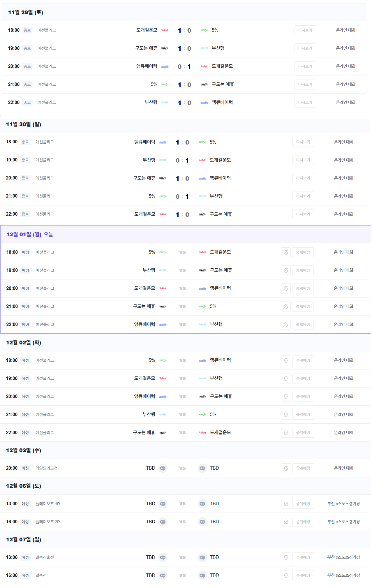
Task: Click 다시보기 for Nov 29 18:00 match
Action: [x=305, y=30]
